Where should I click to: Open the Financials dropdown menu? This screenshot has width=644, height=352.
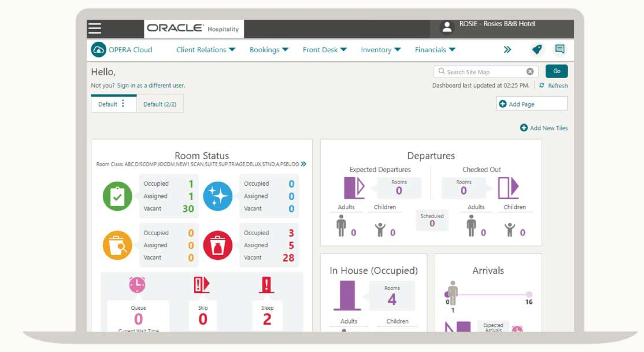coord(435,50)
